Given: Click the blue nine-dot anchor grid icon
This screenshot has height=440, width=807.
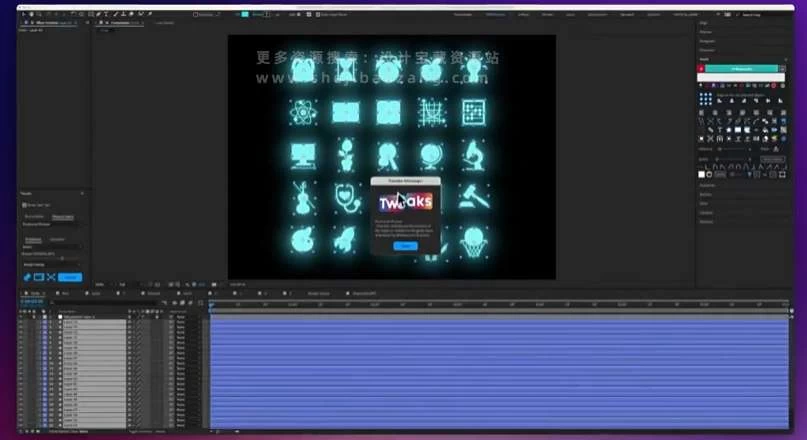Looking at the screenshot, I should [x=705, y=101].
